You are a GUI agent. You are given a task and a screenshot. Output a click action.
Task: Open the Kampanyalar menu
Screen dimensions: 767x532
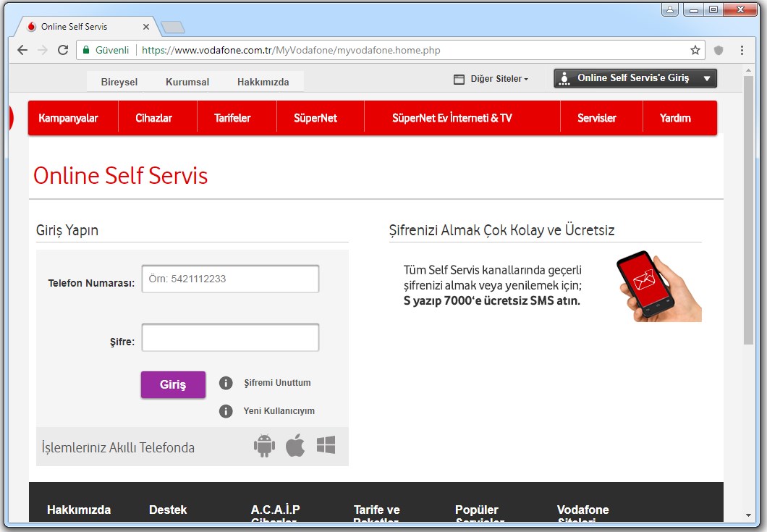click(68, 118)
